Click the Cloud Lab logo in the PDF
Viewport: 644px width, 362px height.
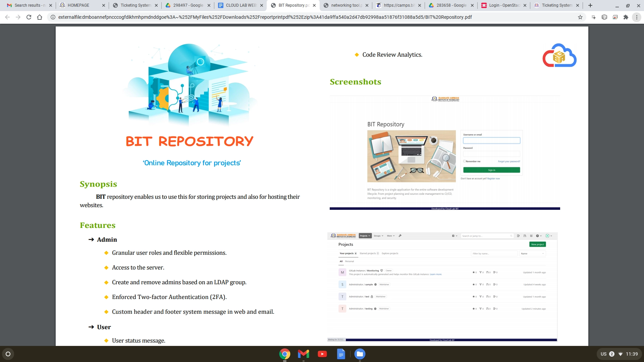559,55
